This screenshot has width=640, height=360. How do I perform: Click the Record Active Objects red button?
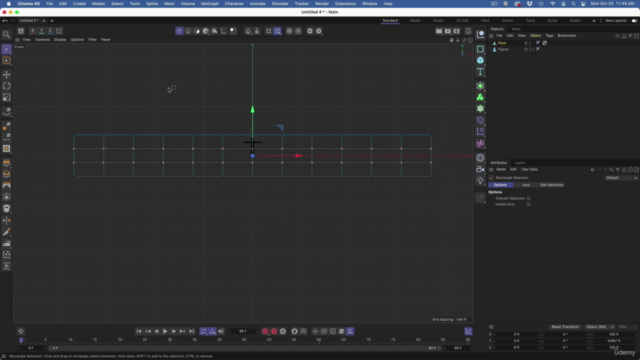[x=265, y=331]
